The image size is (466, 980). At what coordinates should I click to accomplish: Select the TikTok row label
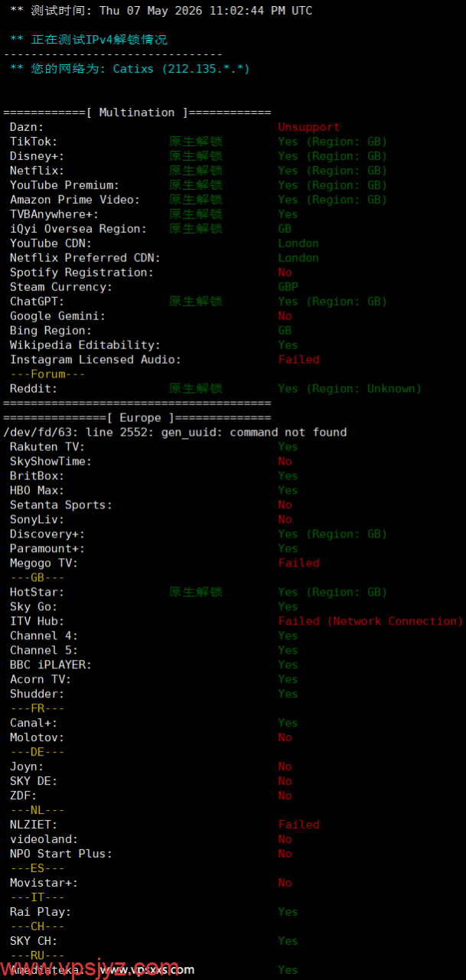[x=33, y=142]
